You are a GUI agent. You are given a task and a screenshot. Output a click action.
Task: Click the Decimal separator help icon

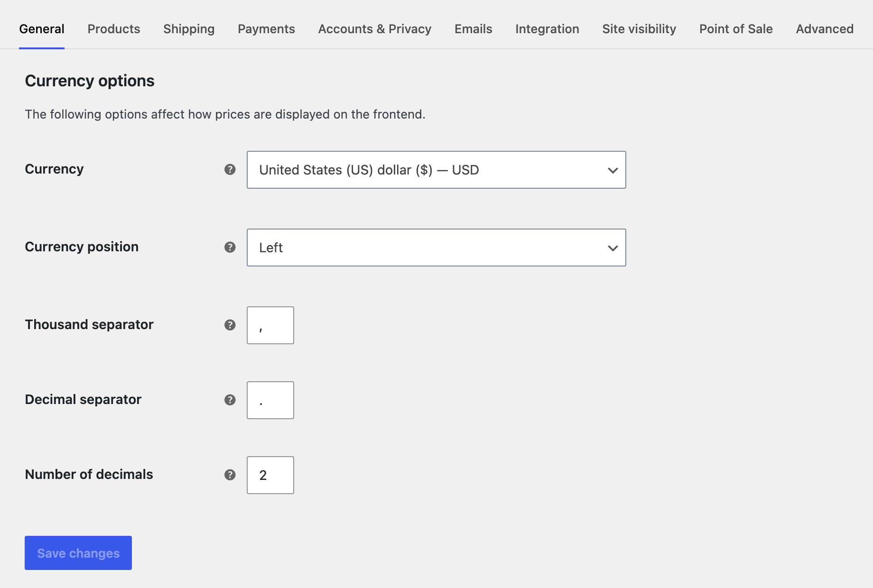[230, 400]
